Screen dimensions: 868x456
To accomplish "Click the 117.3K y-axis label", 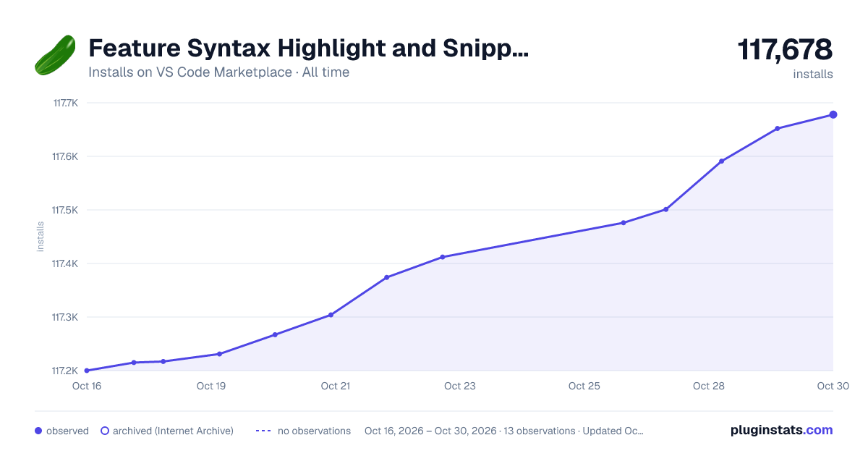I will (65, 317).
